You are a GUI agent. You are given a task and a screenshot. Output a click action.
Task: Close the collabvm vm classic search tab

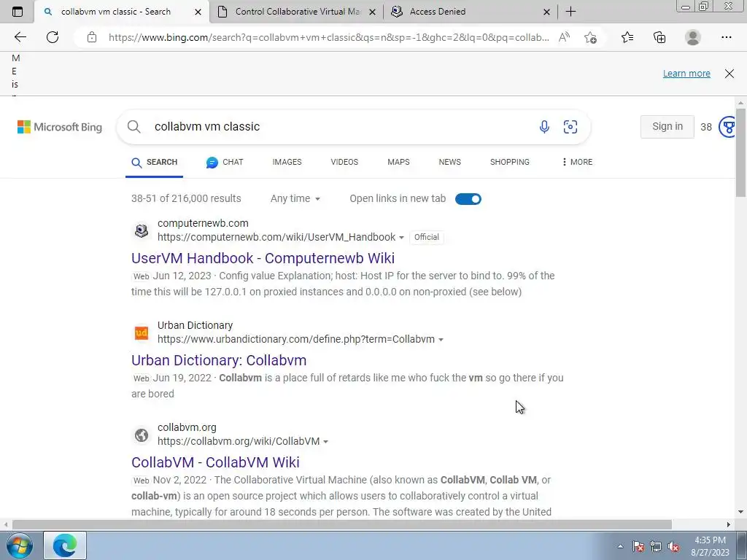198,12
